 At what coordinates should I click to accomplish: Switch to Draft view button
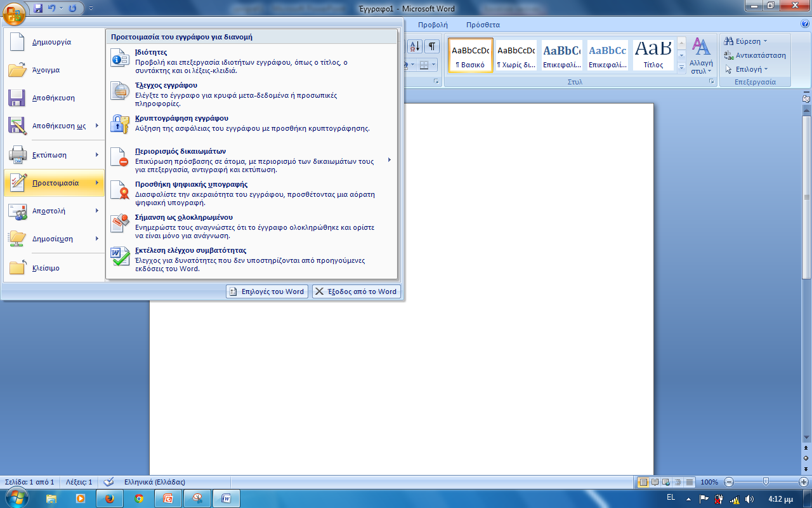pos(690,482)
